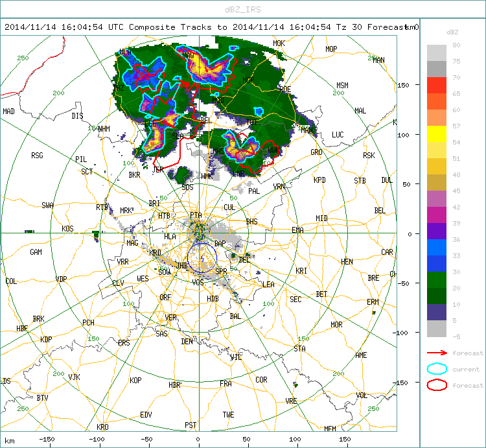Click the PCH station label

pyautogui.click(x=88, y=322)
